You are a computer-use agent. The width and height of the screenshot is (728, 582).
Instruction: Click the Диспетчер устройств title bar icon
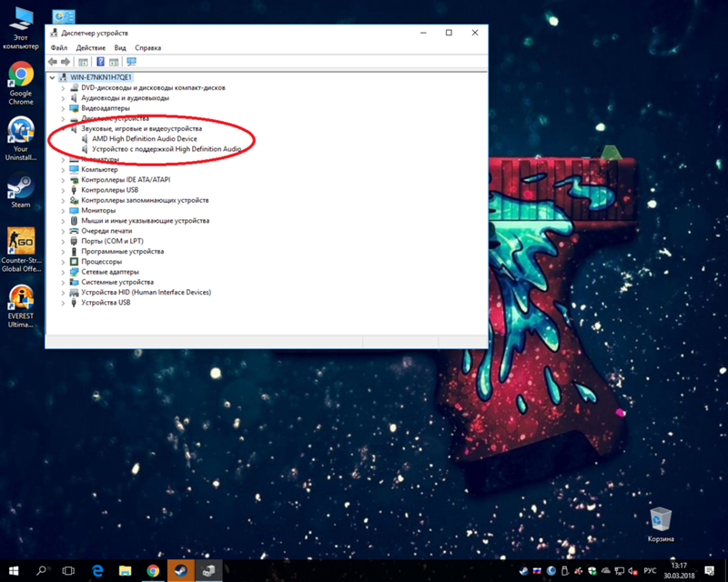[55, 33]
